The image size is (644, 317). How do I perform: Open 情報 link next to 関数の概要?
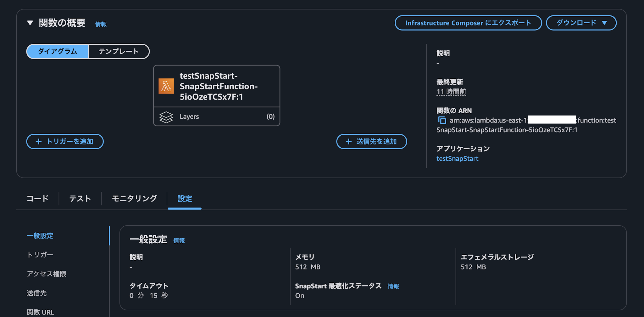tap(101, 24)
